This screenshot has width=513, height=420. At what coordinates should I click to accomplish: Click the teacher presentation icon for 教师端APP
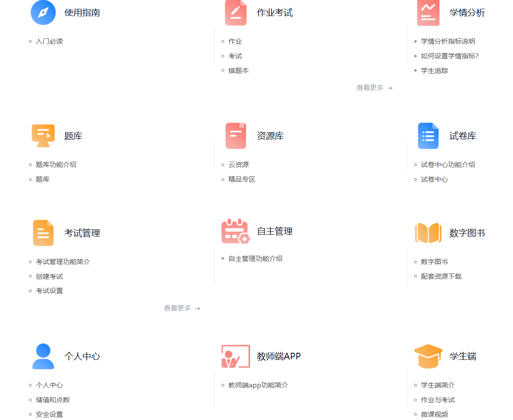click(x=236, y=356)
